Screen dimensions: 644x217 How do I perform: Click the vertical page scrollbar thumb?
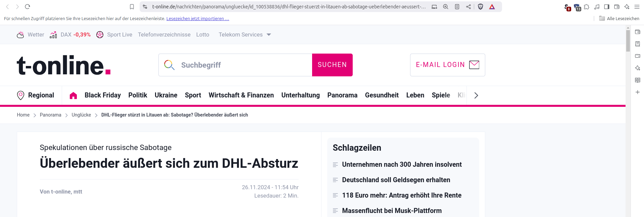pos(628,41)
